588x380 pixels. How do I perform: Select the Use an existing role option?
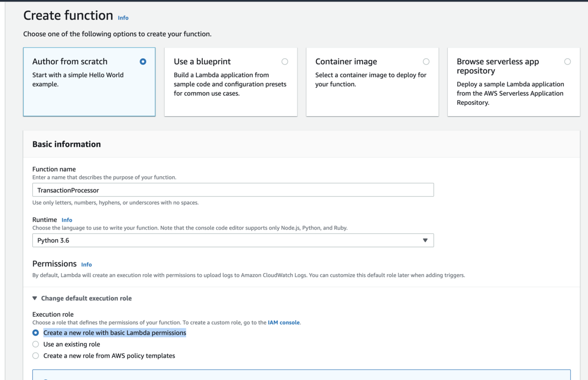[36, 344]
